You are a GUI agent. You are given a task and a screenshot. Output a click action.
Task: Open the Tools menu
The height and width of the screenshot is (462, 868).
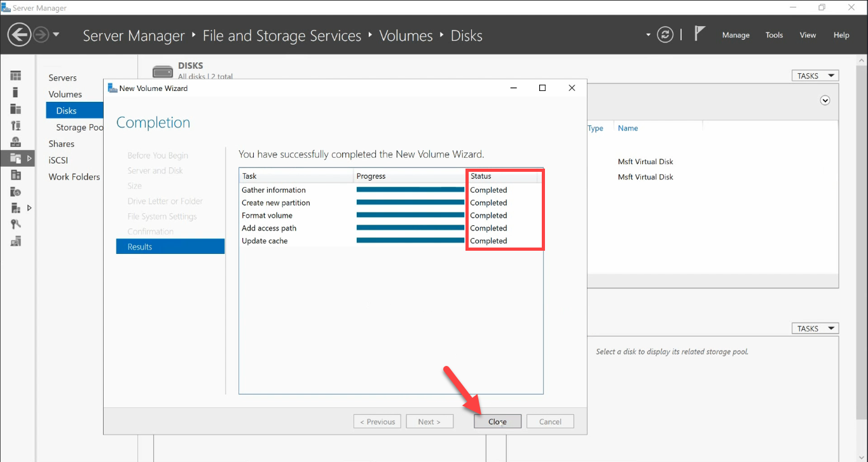[775, 35]
